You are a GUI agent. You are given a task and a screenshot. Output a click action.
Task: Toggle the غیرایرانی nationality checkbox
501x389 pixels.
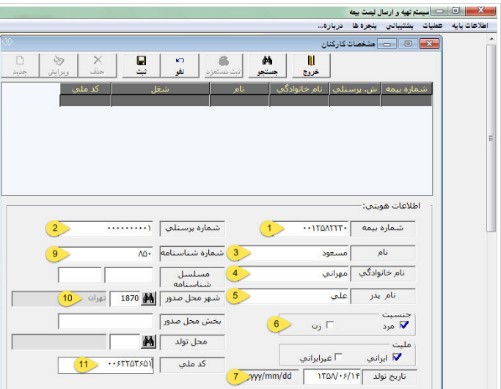338,357
